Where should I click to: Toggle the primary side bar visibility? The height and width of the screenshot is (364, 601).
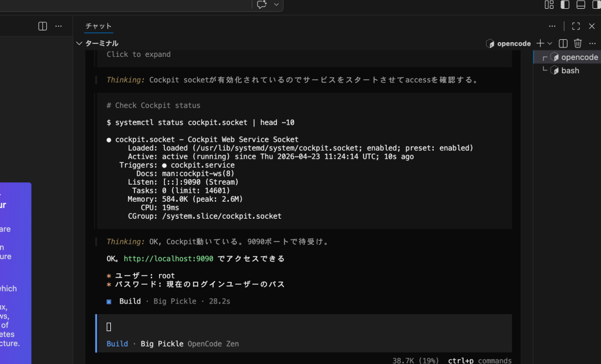pos(565,5)
